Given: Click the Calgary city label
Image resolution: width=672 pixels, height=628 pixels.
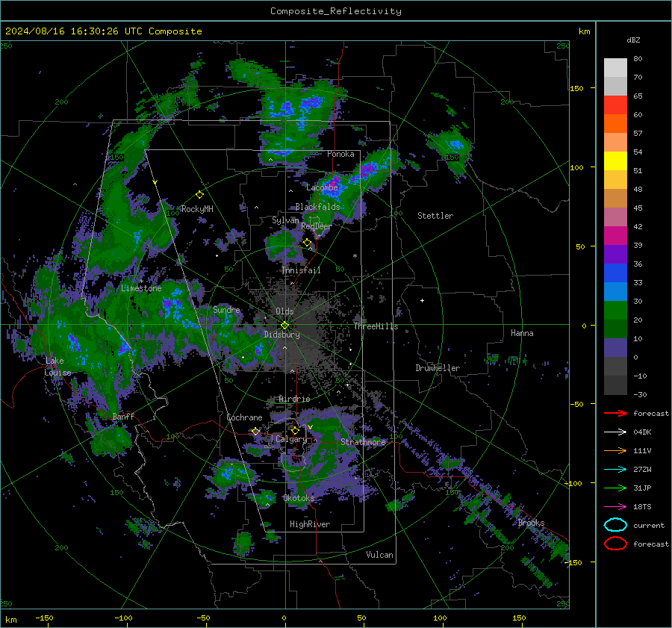Looking at the screenshot, I should click(291, 439).
